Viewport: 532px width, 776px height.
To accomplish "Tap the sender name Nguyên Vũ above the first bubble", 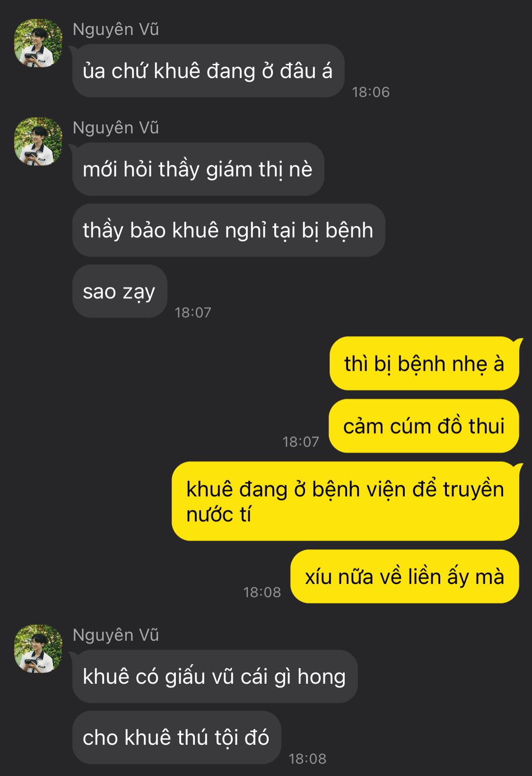I will [x=116, y=29].
